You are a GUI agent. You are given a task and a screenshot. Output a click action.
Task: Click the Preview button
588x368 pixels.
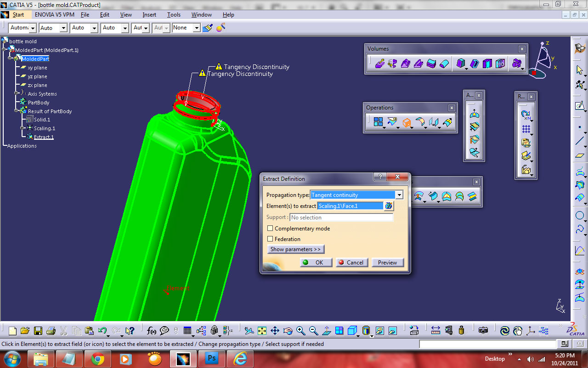(x=388, y=262)
